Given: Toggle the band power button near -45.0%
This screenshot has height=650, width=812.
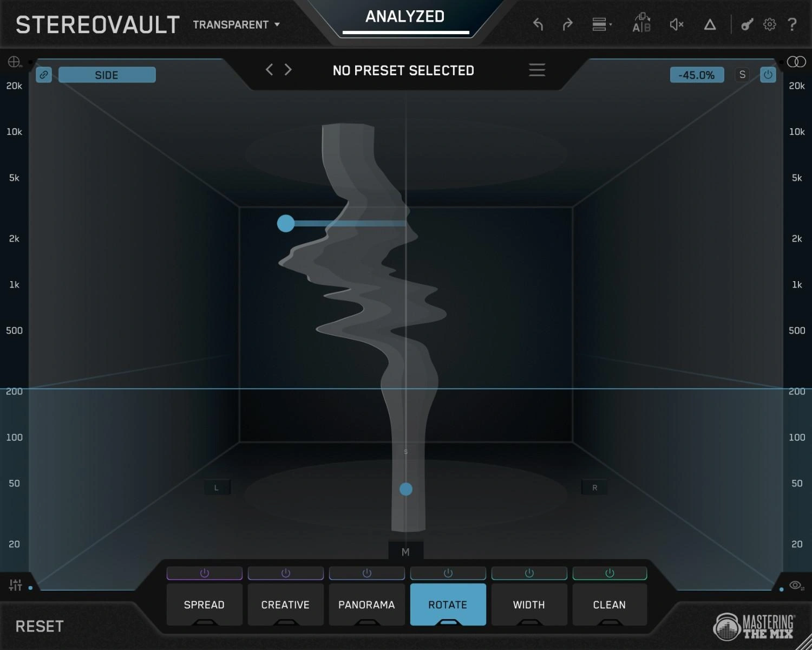Looking at the screenshot, I should pos(768,75).
